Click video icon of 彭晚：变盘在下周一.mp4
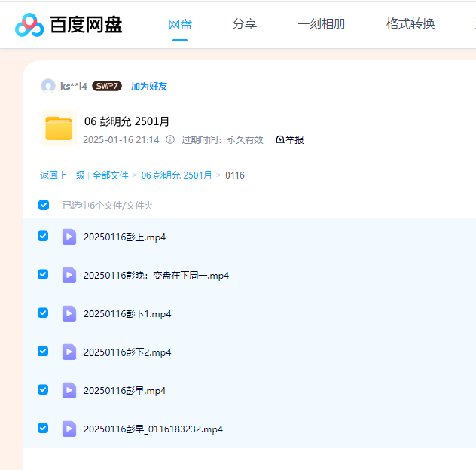Viewport: 476px width, 470px height. [69, 275]
